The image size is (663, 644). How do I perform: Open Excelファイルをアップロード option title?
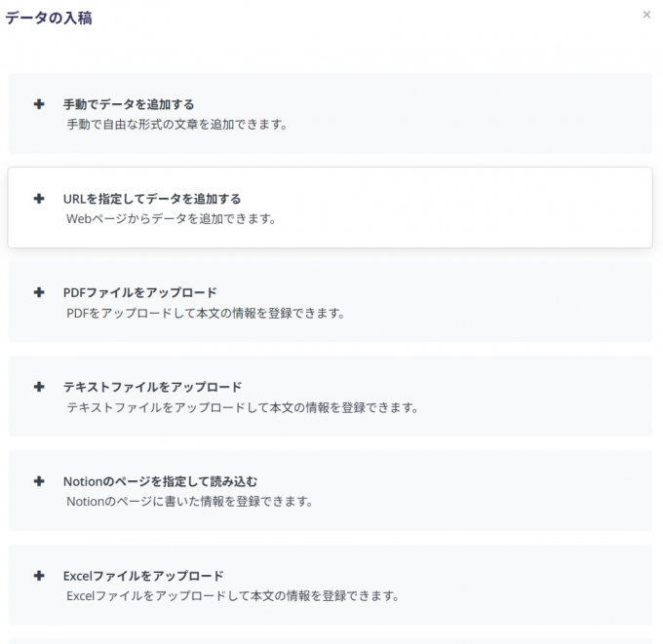coord(143,576)
